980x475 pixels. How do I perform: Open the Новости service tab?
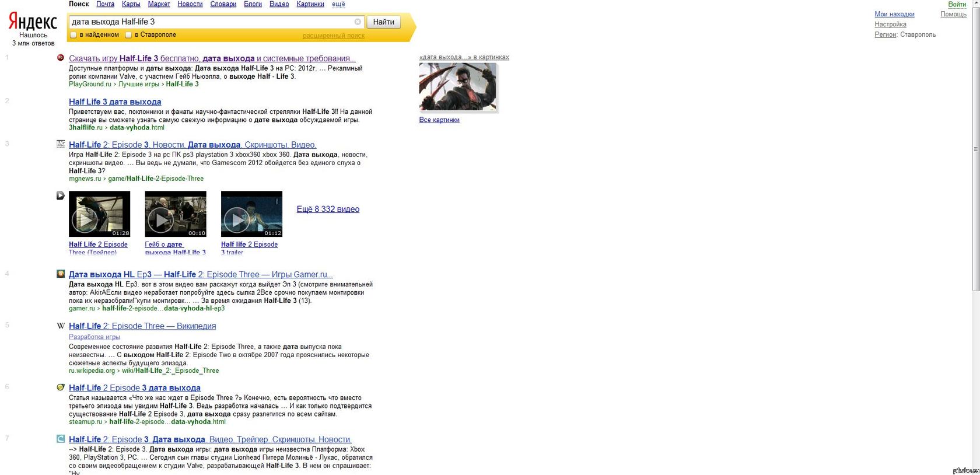(x=190, y=4)
